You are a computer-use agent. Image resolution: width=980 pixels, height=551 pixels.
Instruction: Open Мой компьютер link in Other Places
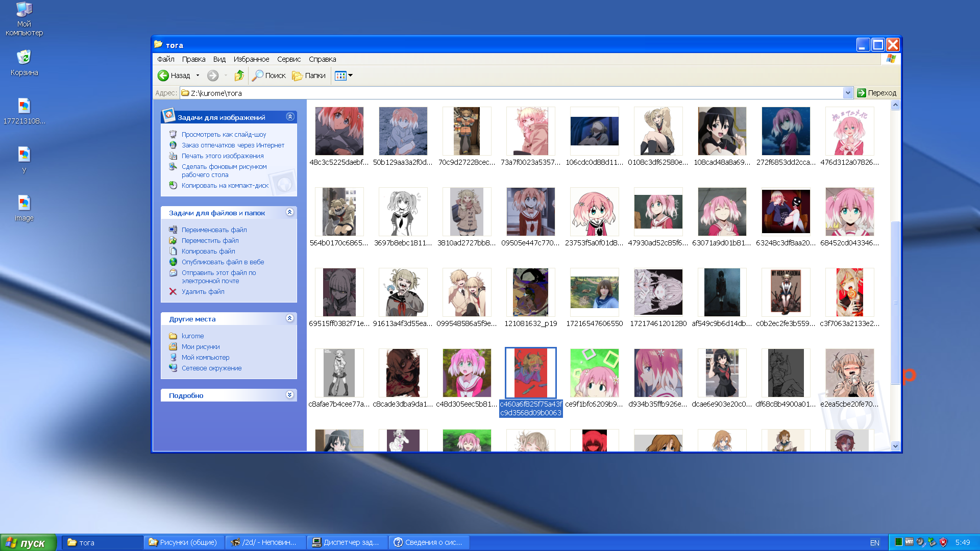(x=206, y=358)
